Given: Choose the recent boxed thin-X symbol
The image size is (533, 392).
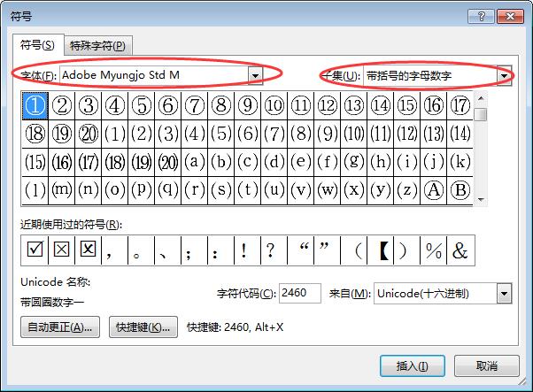Looking at the screenshot, I should click(x=61, y=250).
